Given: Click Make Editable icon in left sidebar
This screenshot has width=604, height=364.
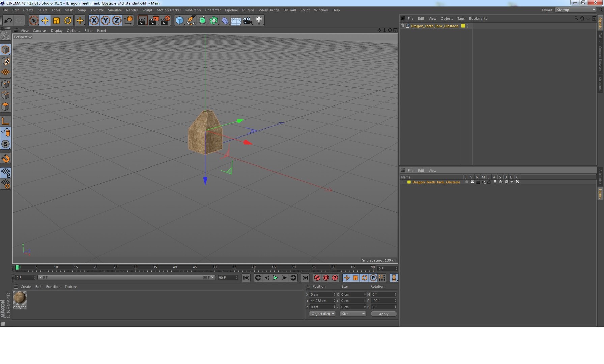Looking at the screenshot, I should (x=5, y=35).
